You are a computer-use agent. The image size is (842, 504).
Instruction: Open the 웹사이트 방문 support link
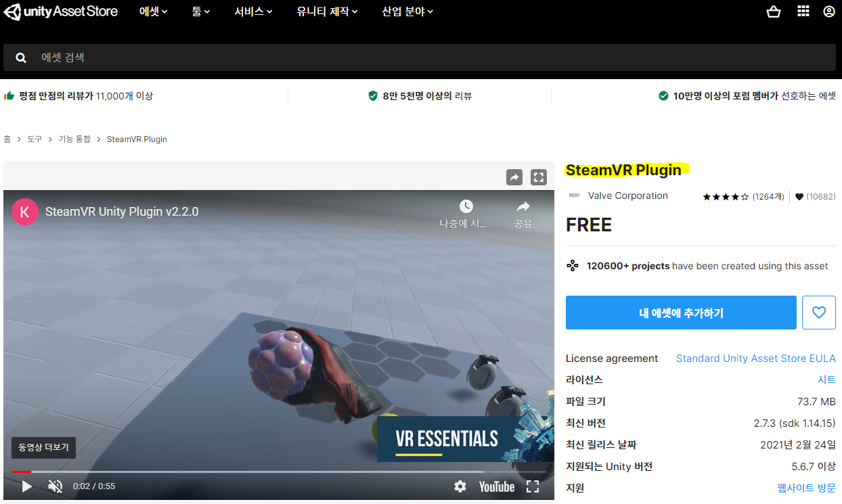pos(807,488)
